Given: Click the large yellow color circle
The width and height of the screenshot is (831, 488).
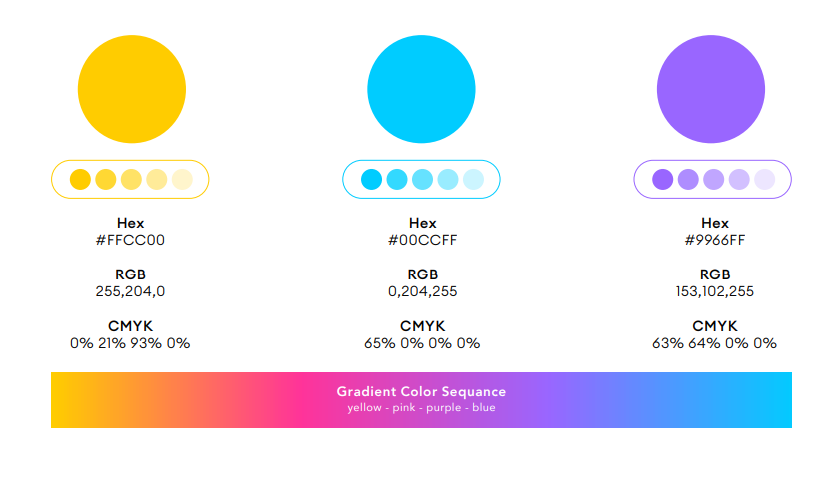Looking at the screenshot, I should (x=131, y=89).
